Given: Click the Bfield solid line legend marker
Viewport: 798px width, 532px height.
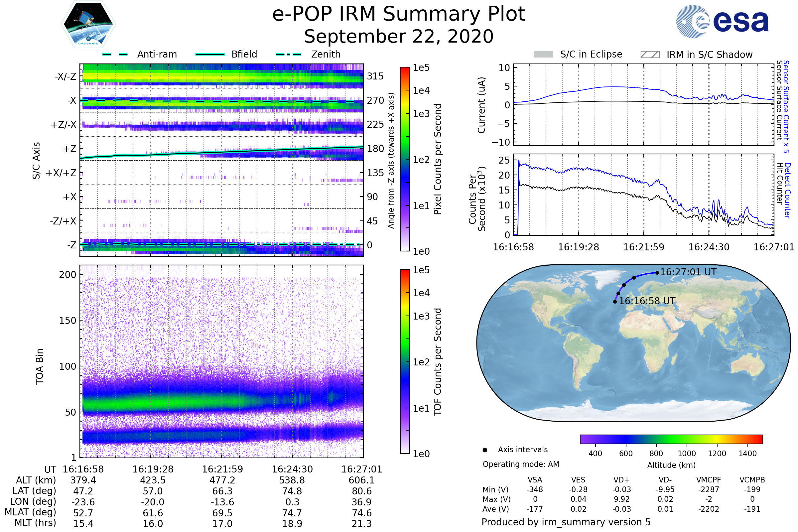Looking at the screenshot, I should tap(210, 54).
